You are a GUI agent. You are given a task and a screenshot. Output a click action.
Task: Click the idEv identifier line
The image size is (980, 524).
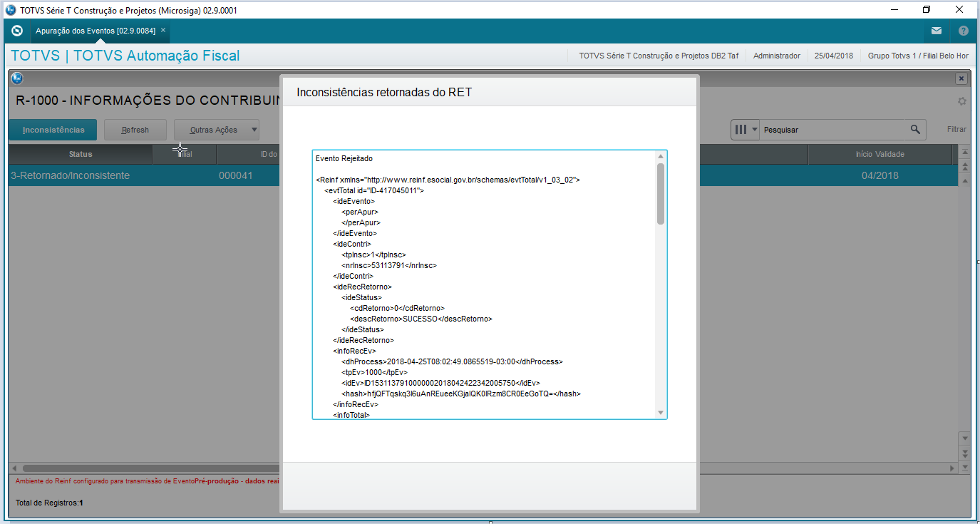coord(441,383)
